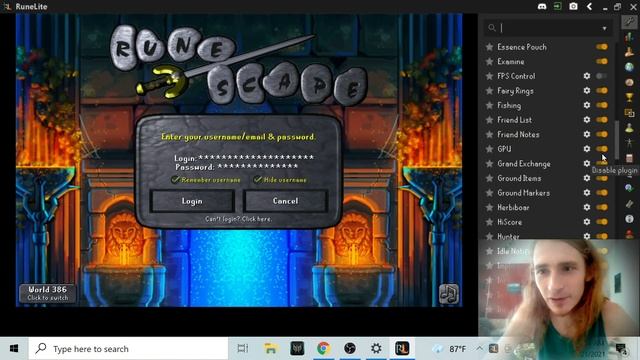Open Google Chrome from the taskbar
This screenshot has width=640, height=360.
[323, 349]
